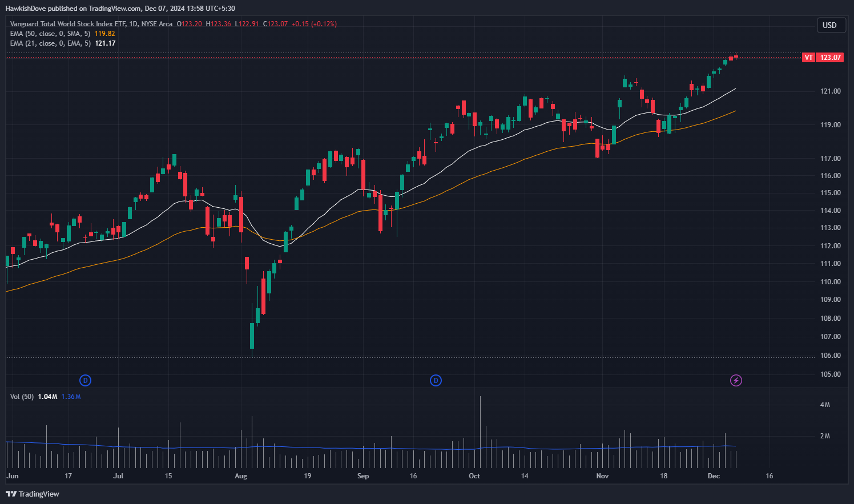The width and height of the screenshot is (854, 504).
Task: Click the first blue dividend marker icon
Action: (x=85, y=380)
